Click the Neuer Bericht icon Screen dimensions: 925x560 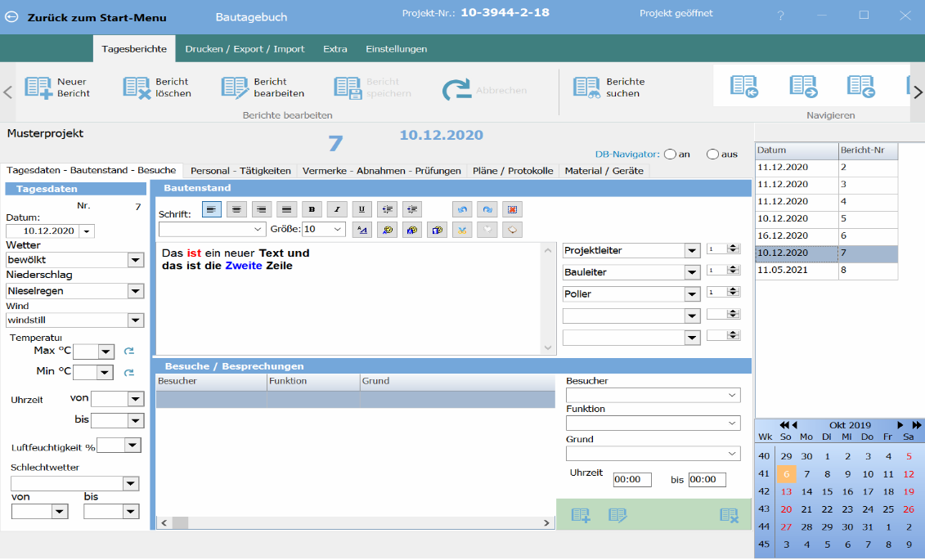point(38,87)
